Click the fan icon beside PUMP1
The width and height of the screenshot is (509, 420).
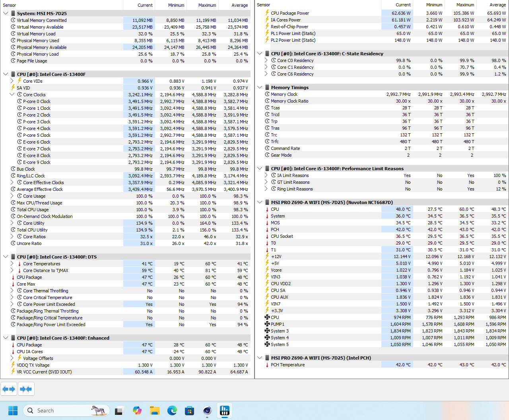267,324
